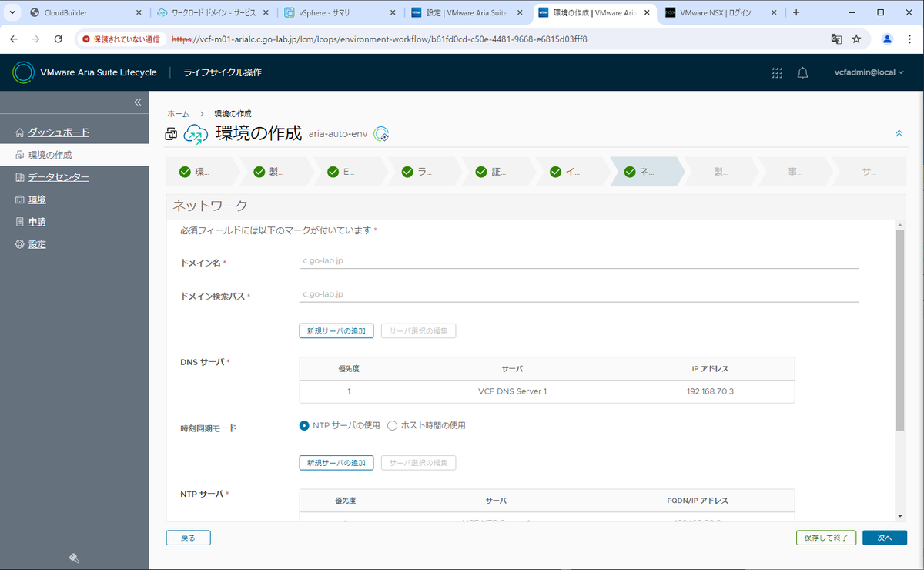This screenshot has width=924, height=570.
Task: Click the environment status icon next to aria-auto-env
Action: pyautogui.click(x=381, y=134)
